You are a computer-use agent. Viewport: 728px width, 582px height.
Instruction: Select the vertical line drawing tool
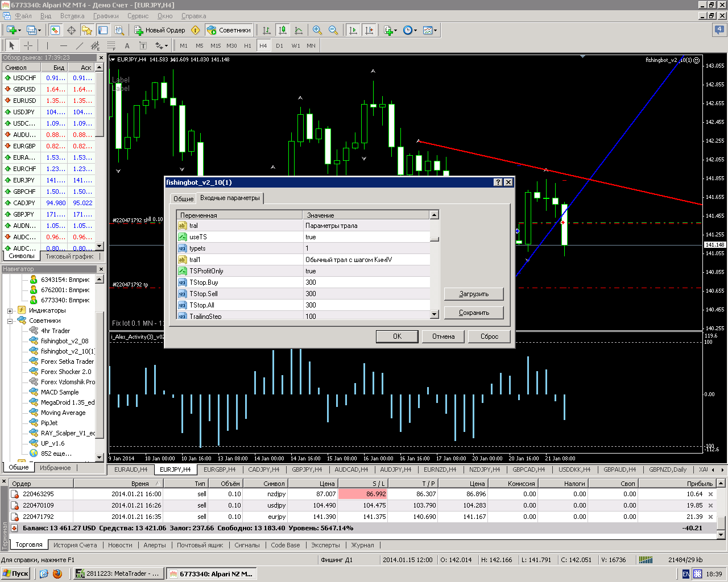point(47,45)
